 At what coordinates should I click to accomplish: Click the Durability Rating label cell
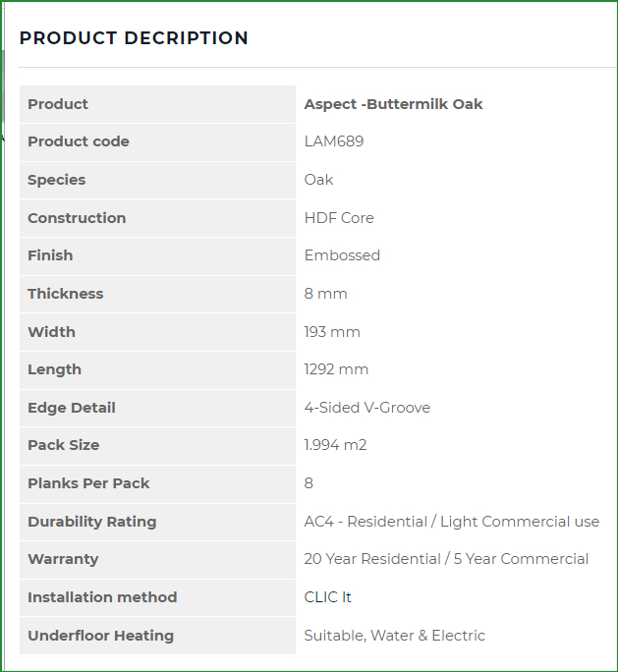point(158,522)
